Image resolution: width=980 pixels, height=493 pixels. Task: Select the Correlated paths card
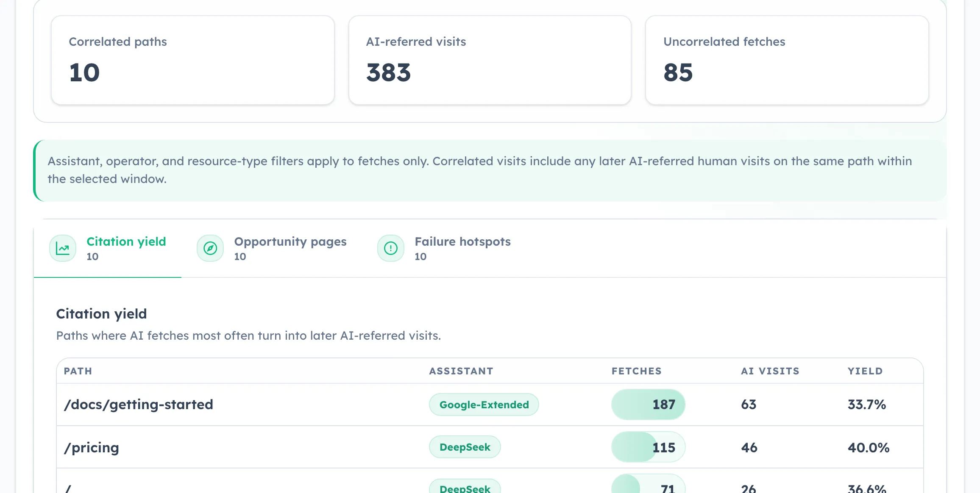click(x=193, y=60)
